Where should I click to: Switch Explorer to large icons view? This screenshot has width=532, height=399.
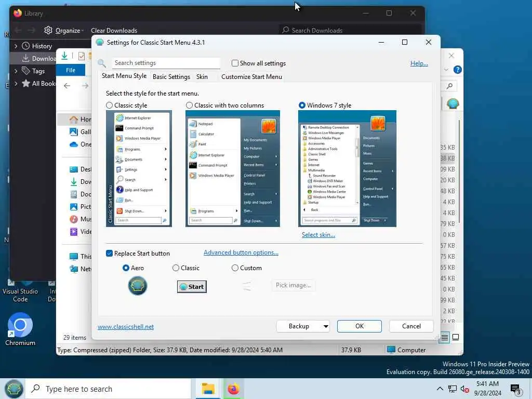pyautogui.click(x=456, y=337)
